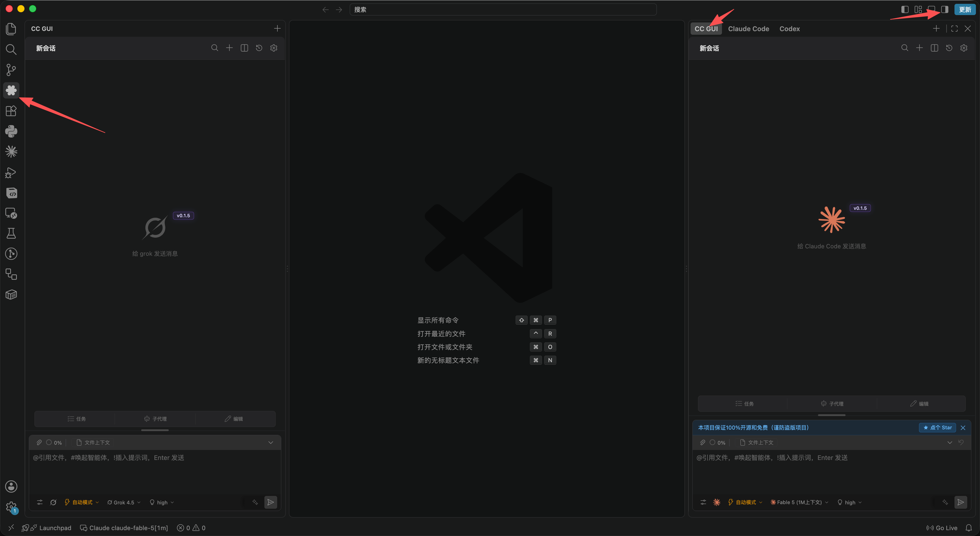Search conversations in the left grok panel
Viewport: 980px width, 536px height.
point(215,48)
